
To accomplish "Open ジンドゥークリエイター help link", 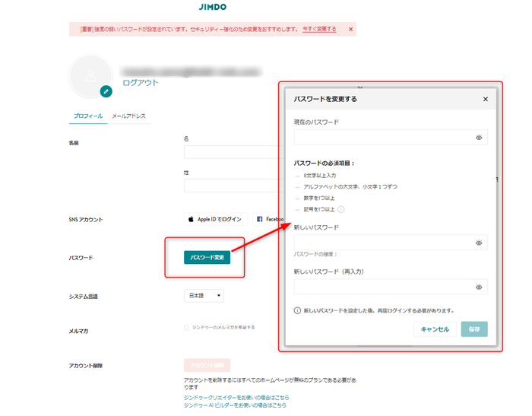I will tap(236, 397).
